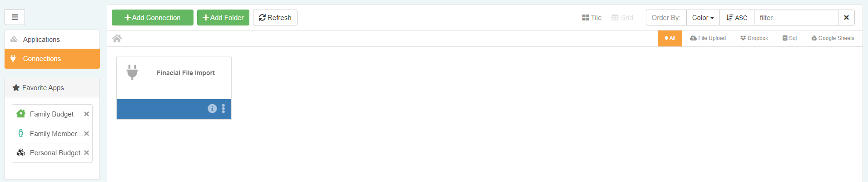Click the hamburger menu icon
Image resolution: width=868 pixels, height=182 pixels.
pos(15,17)
